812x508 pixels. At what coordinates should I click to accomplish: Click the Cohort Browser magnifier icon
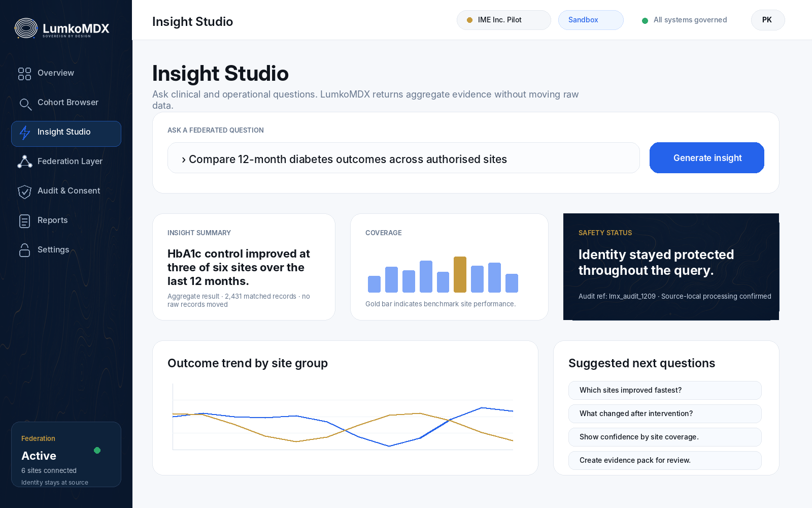(25, 104)
